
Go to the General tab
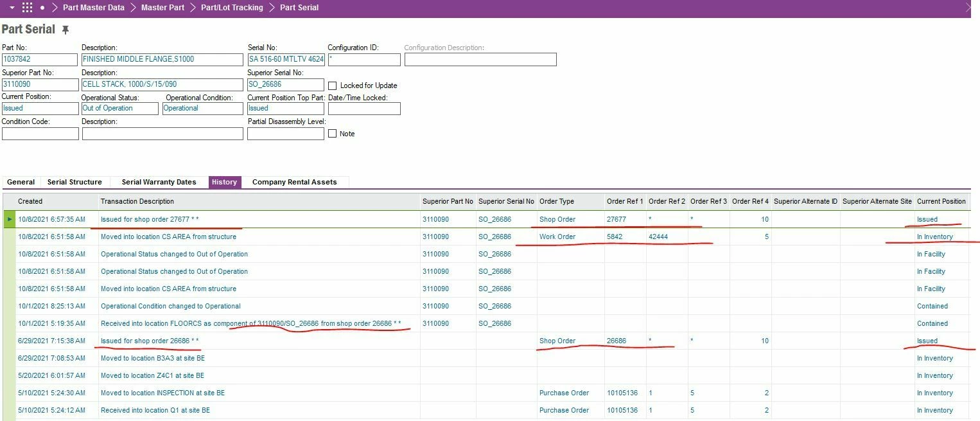click(x=21, y=182)
